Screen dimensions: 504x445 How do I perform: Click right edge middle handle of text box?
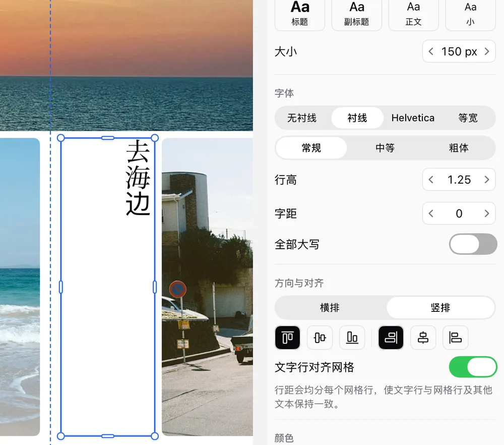[155, 287]
